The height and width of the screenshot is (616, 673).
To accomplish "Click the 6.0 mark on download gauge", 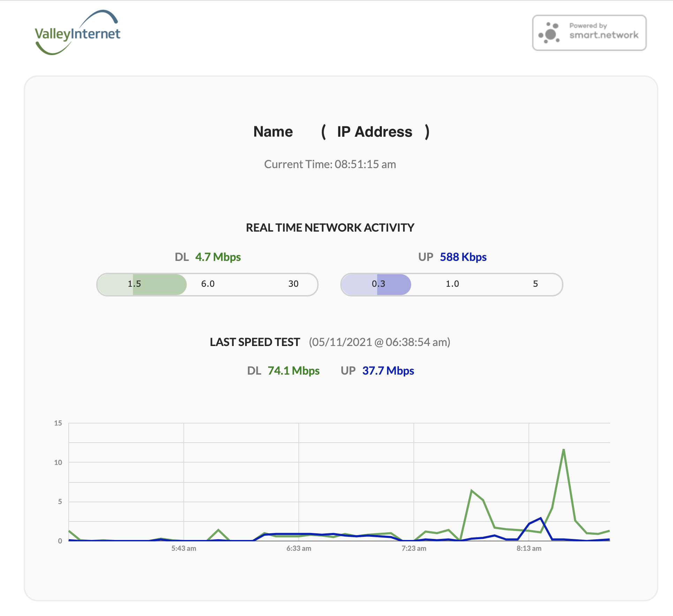I will pyautogui.click(x=208, y=284).
